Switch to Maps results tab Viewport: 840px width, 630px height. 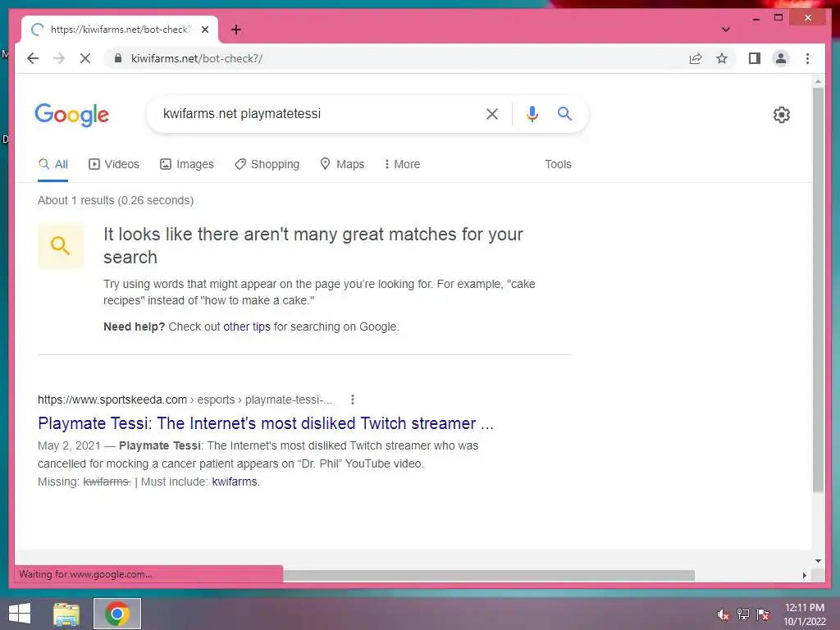pyautogui.click(x=342, y=164)
